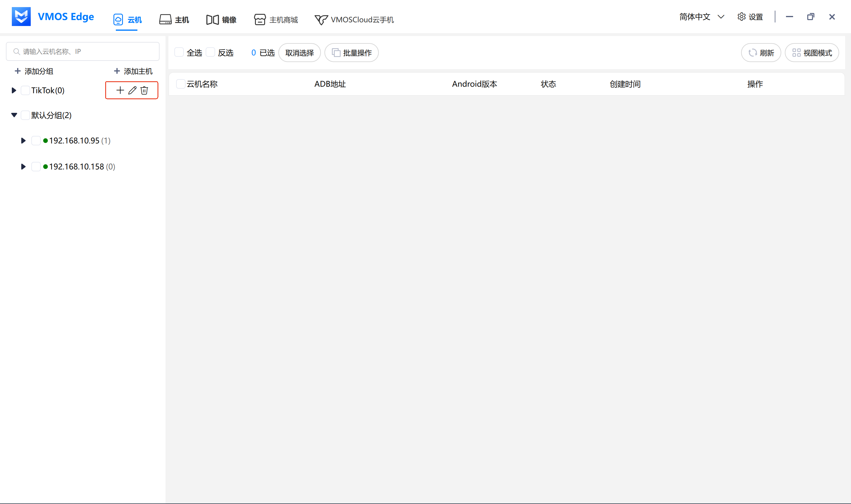Switch to grid 视图模式 view

coord(812,53)
